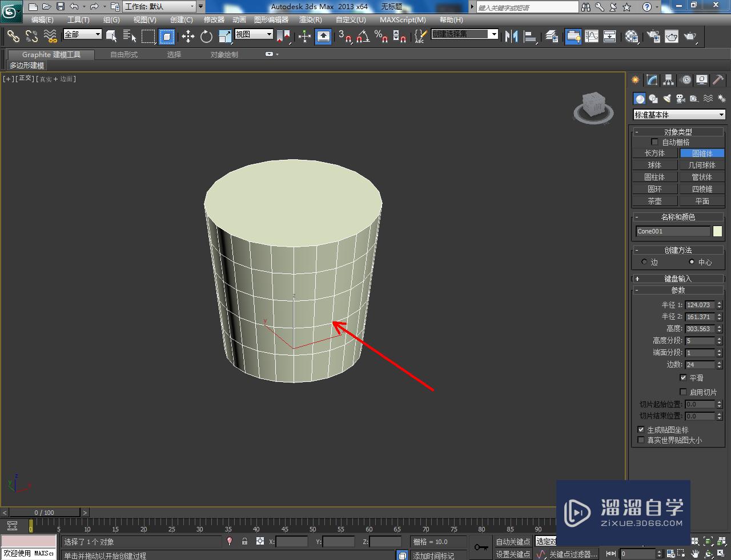
Task: Collapse the 参数 rollout
Action: tap(678, 290)
